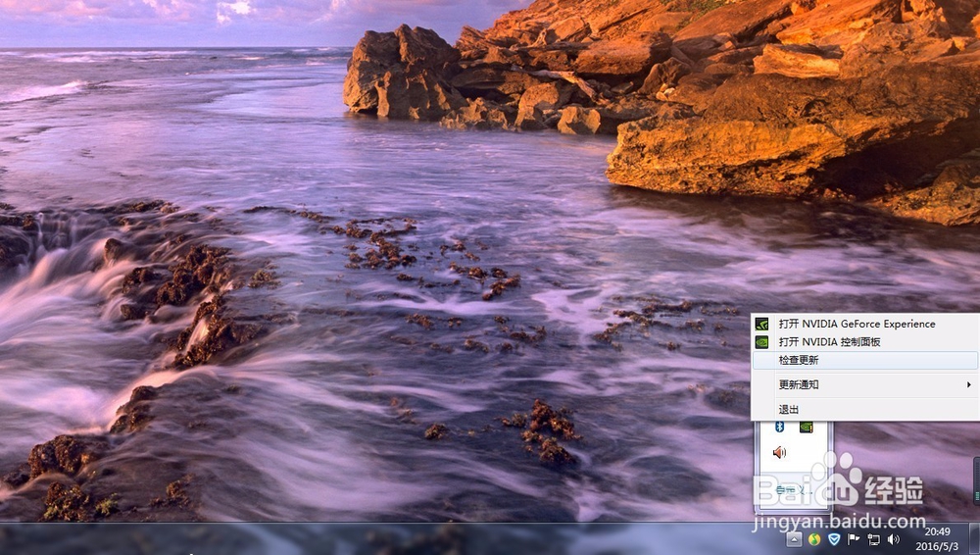The image size is (980, 555).
Task: Click 退出 to exit NVIDIA tray app
Action: coord(865,409)
